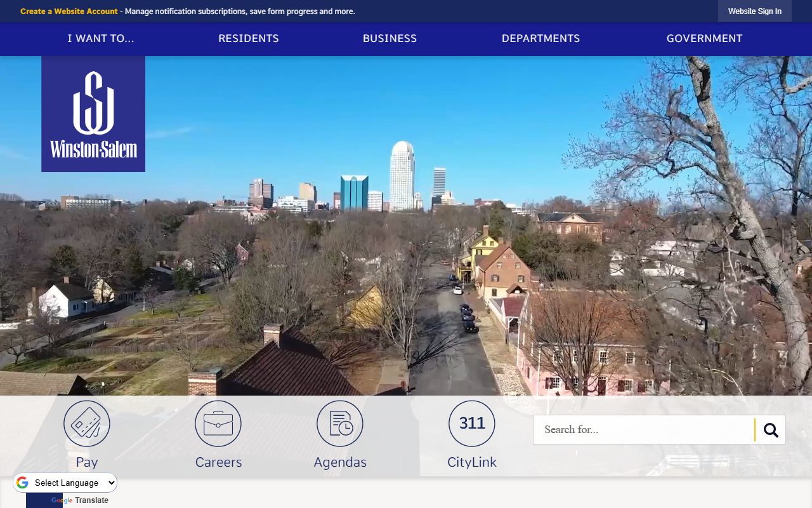Open the Careers briefcase icon

[x=218, y=424]
